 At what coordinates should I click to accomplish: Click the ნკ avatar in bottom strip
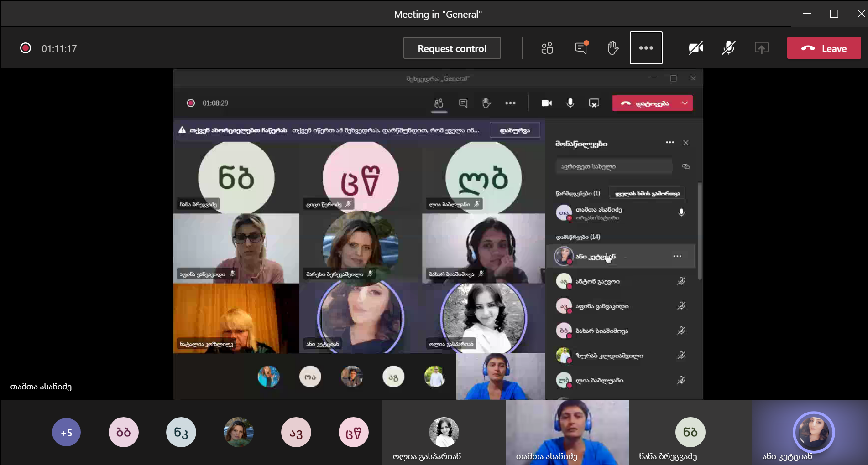[181, 432]
